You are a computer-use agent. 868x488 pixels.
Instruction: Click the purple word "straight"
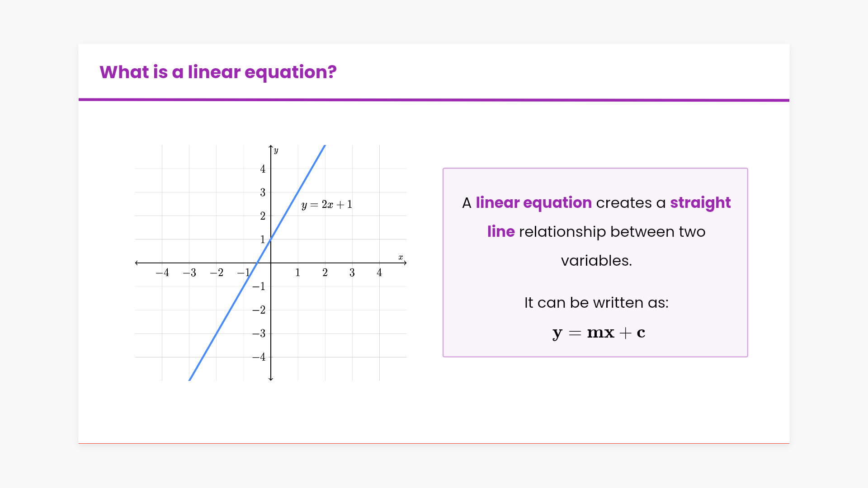[700, 202]
